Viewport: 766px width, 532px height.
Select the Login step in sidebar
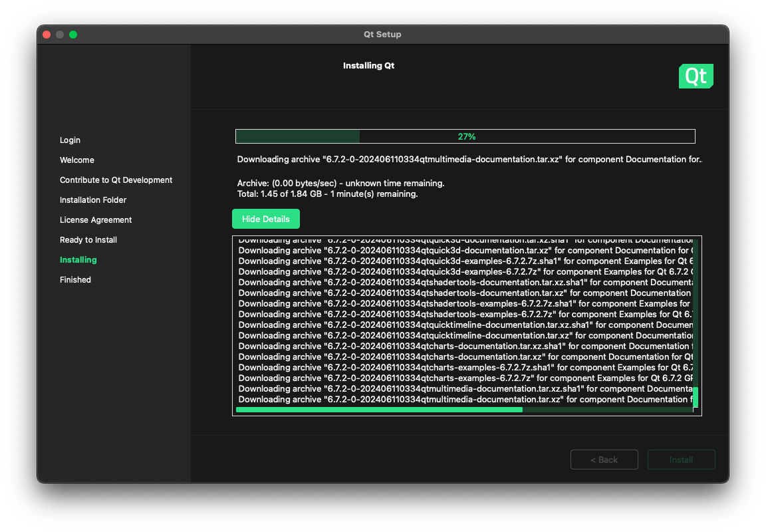70,140
